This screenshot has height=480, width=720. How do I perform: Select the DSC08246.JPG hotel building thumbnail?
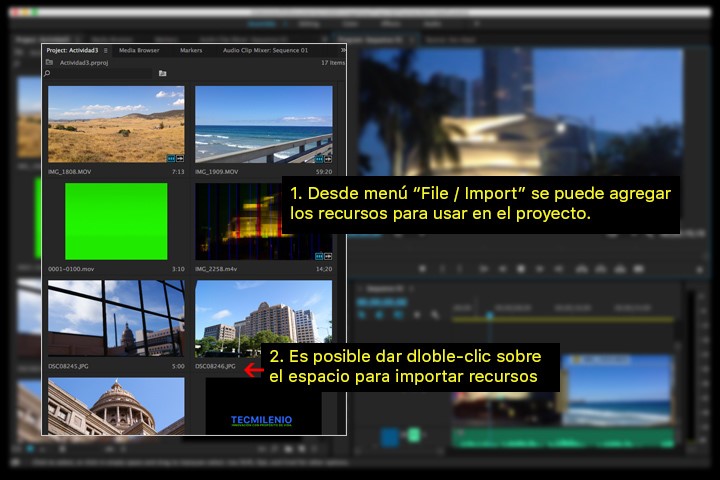264,312
